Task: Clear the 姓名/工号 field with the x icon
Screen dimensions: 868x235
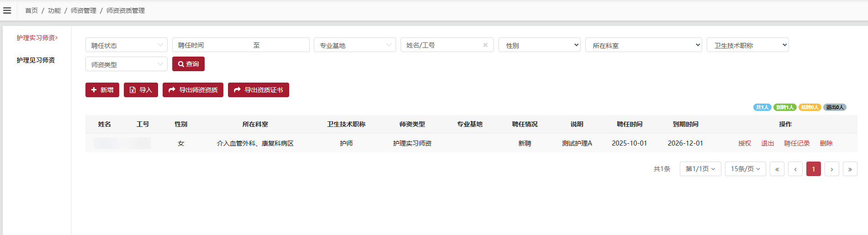Action: click(485, 45)
